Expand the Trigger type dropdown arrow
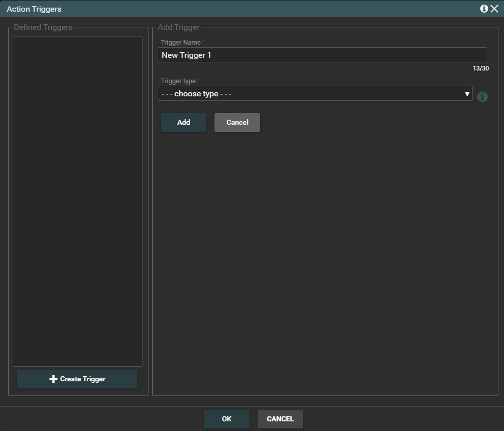This screenshot has height=431, width=504. (x=466, y=94)
